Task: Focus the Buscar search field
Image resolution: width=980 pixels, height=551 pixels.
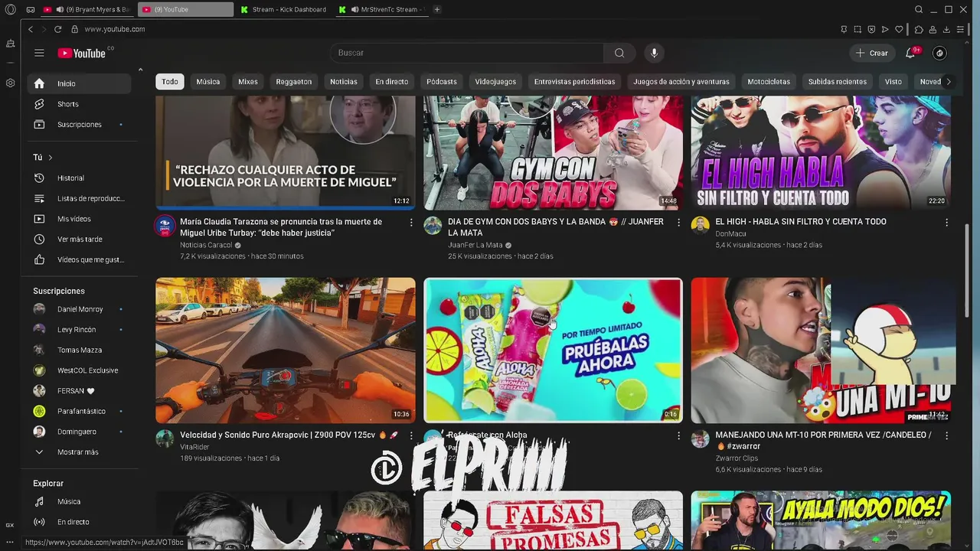Action: pos(467,53)
